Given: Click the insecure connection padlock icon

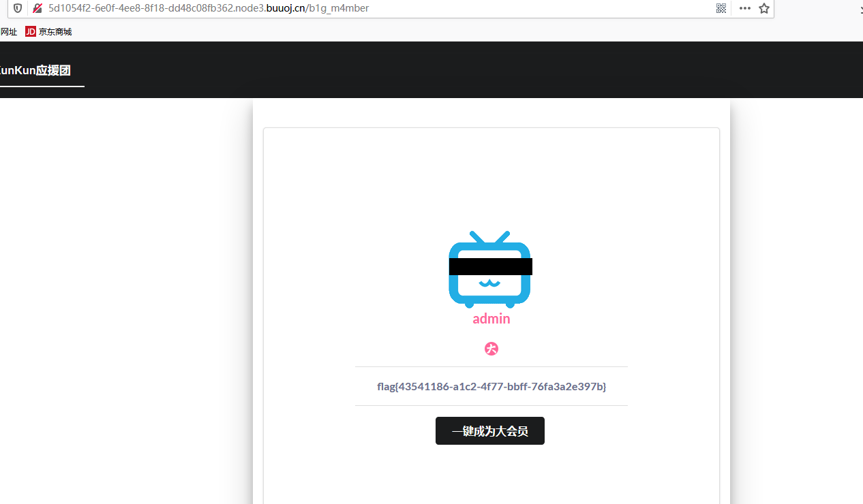Looking at the screenshot, I should 37,8.
